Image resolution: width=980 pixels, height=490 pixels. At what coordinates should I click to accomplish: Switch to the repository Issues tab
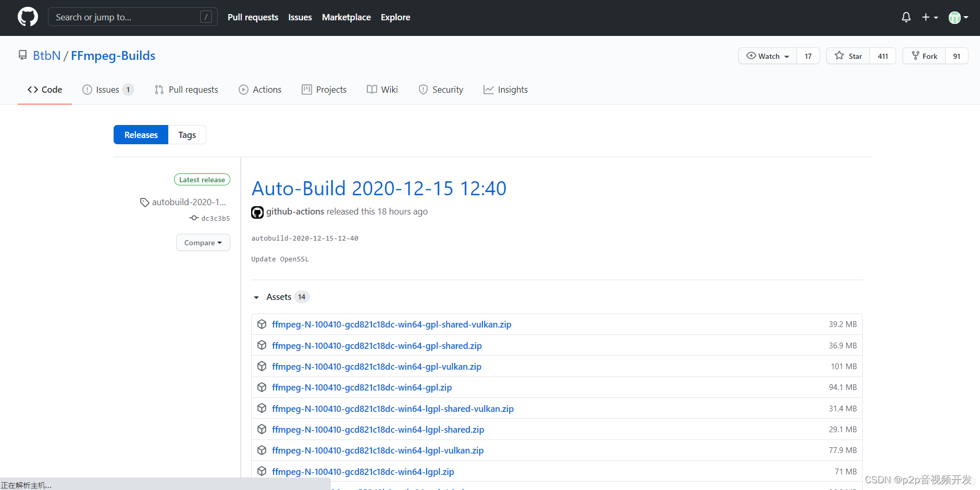coord(108,90)
